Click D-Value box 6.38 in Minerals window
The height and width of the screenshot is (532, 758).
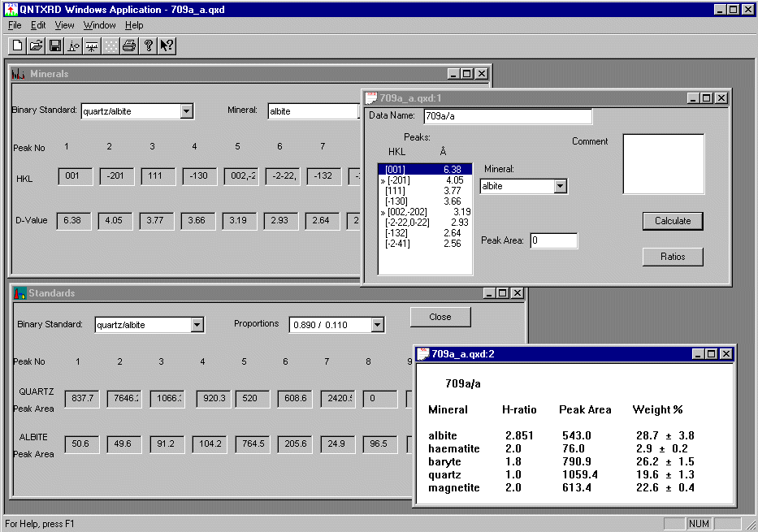[73, 220]
